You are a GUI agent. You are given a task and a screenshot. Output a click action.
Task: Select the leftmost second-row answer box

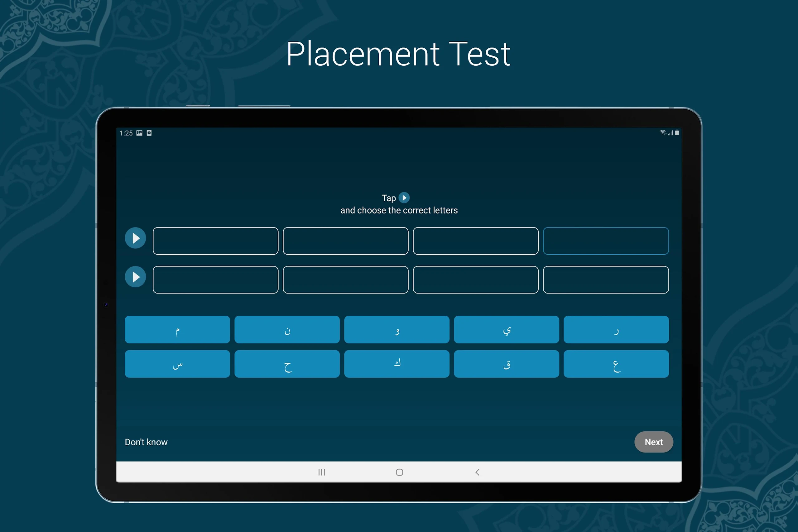tap(215, 280)
